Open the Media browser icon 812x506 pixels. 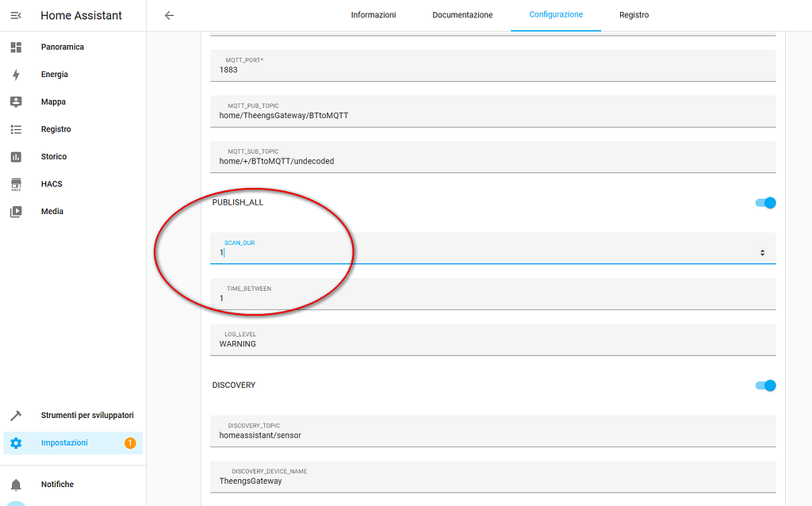coord(17,211)
